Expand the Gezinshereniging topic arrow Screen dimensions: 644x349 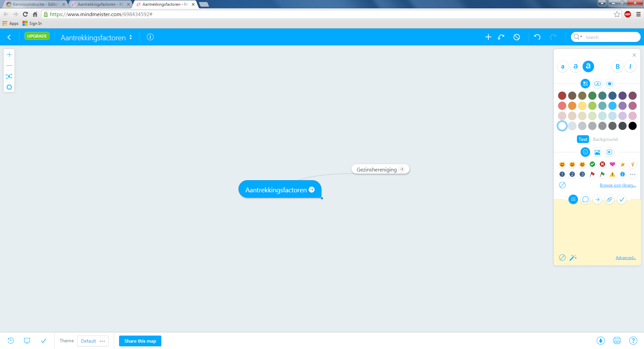pyautogui.click(x=401, y=169)
